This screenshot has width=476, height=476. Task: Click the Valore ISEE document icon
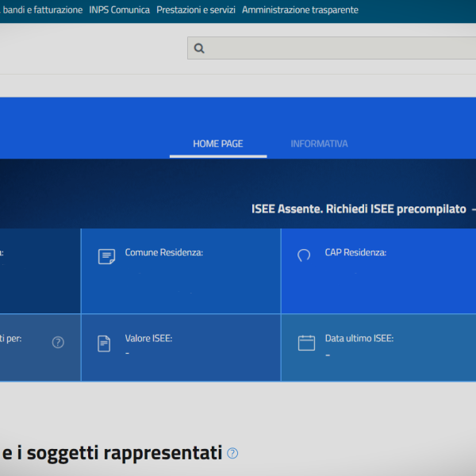coord(104,344)
